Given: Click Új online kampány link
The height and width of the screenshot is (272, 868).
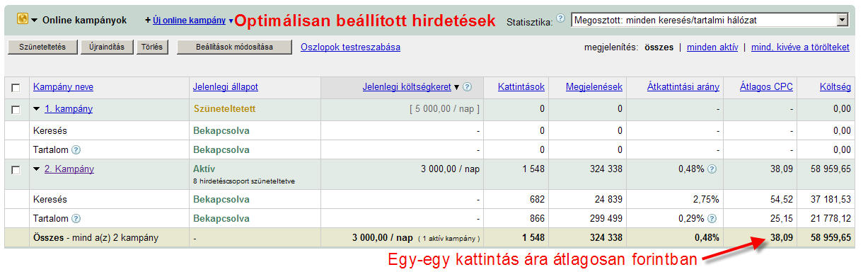Looking at the screenshot, I should pyautogui.click(x=189, y=21).
